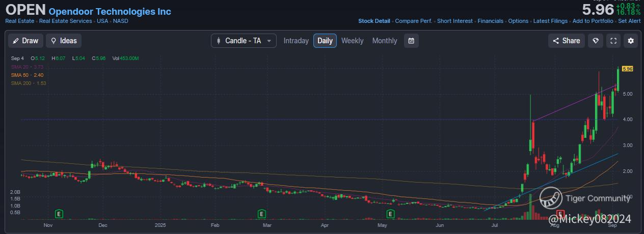Open the Draw tools
644x234 pixels.
tap(26, 41)
